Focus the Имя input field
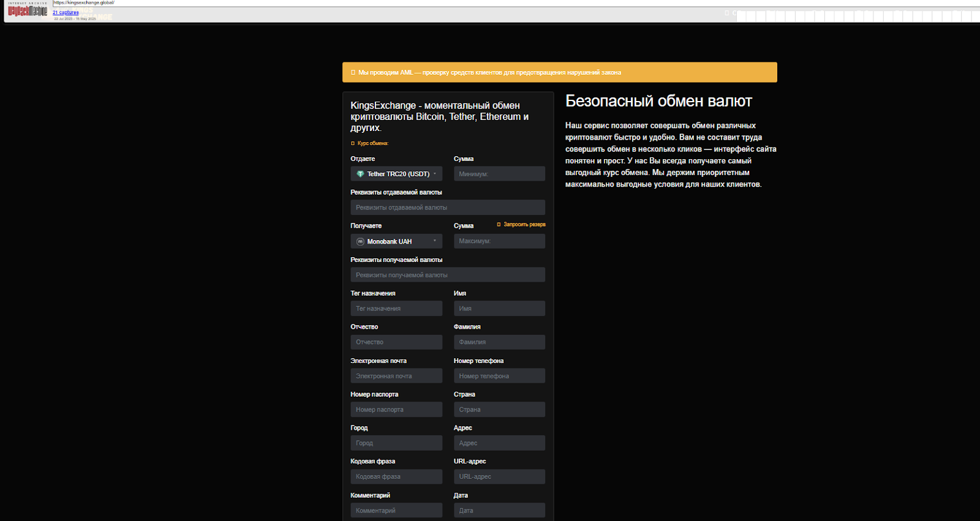980x521 pixels. 499,309
